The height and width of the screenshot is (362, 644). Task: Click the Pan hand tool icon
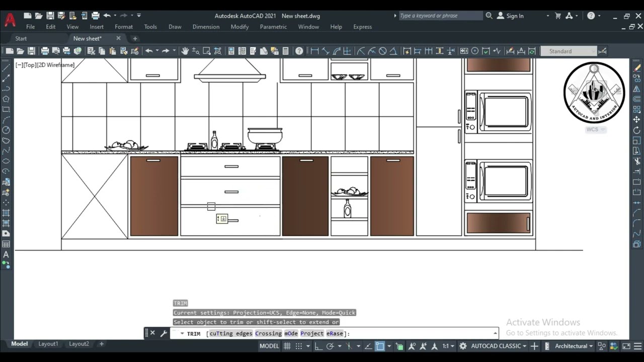[x=185, y=51]
